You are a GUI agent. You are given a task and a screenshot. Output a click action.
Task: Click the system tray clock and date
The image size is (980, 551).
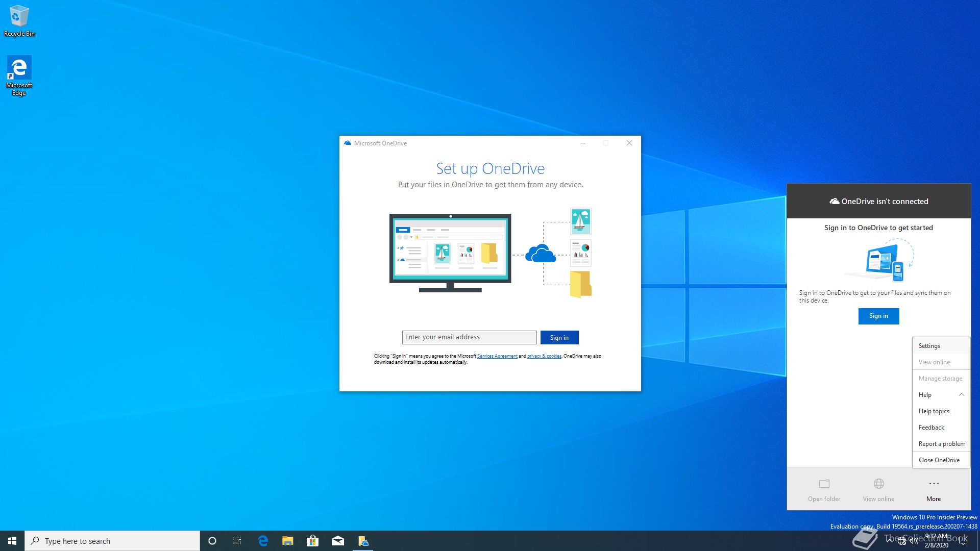tap(937, 541)
